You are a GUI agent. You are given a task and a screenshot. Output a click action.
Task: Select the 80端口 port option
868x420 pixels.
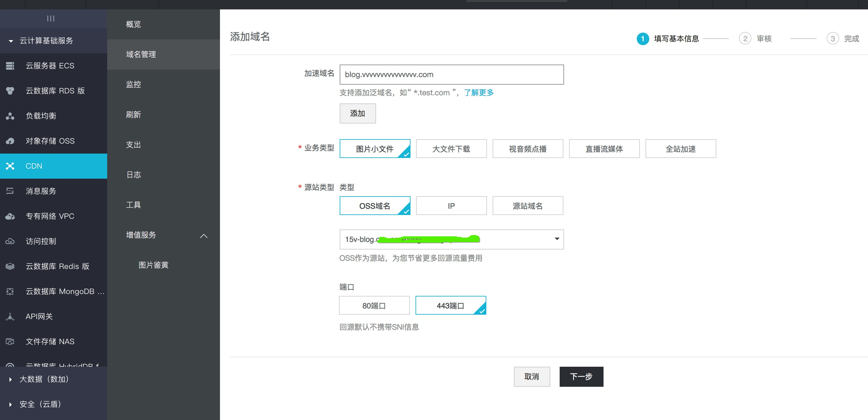click(374, 305)
